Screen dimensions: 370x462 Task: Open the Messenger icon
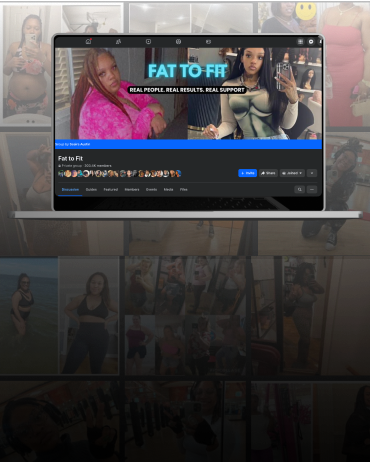[311, 42]
